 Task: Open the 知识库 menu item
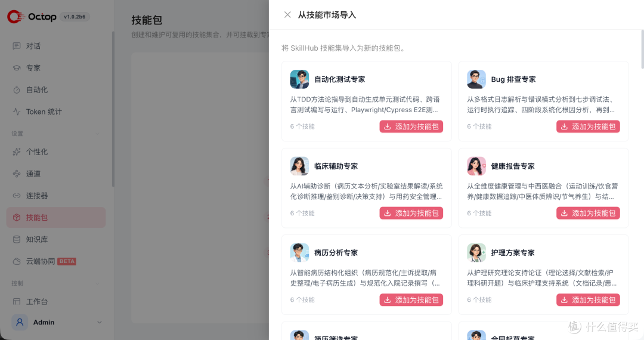point(56,239)
